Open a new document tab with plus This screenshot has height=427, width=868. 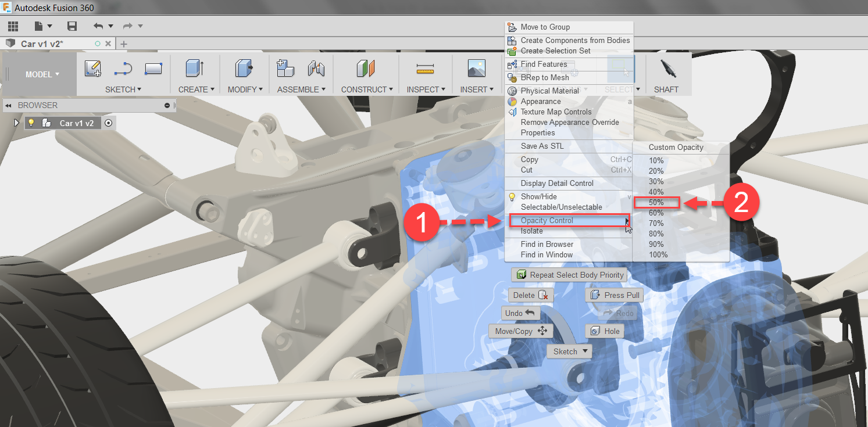123,43
